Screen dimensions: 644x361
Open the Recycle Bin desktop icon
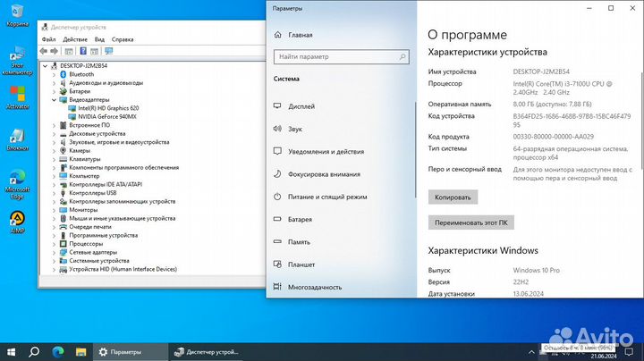coord(17,15)
